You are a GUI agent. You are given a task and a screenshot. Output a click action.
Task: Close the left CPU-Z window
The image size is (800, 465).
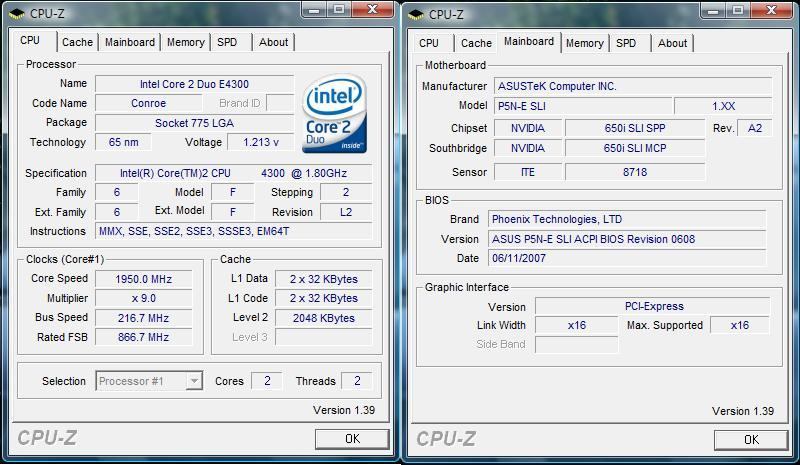373,10
